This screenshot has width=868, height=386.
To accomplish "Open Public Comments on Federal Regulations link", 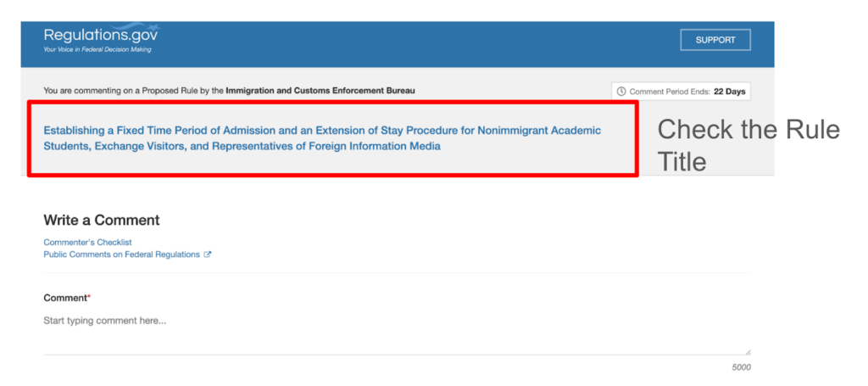I will click(x=121, y=255).
